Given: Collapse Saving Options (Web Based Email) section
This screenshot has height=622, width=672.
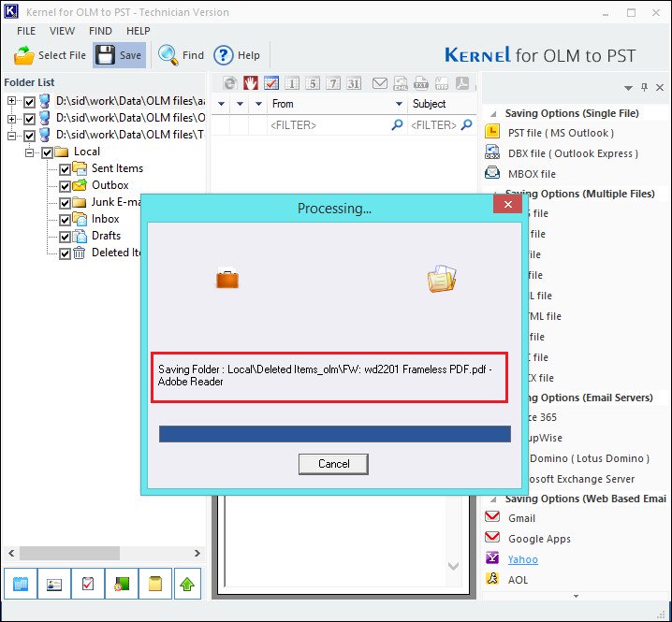Looking at the screenshot, I should (x=494, y=499).
